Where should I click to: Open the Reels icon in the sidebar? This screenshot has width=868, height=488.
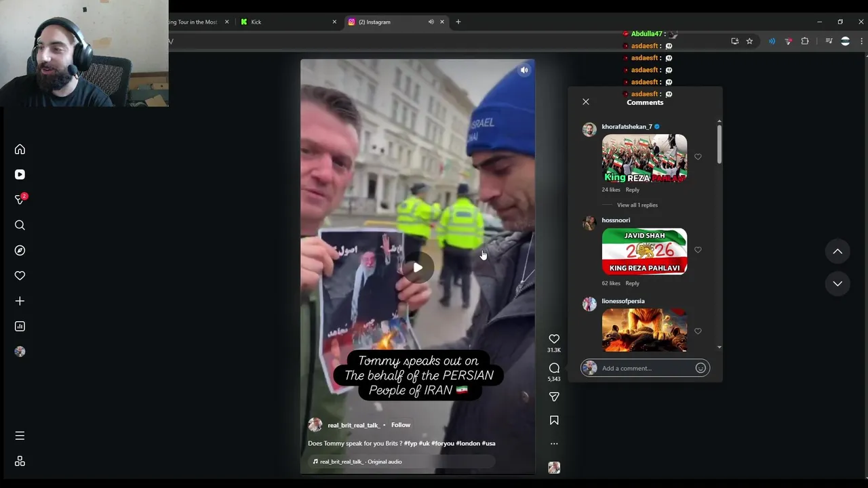pos(20,174)
